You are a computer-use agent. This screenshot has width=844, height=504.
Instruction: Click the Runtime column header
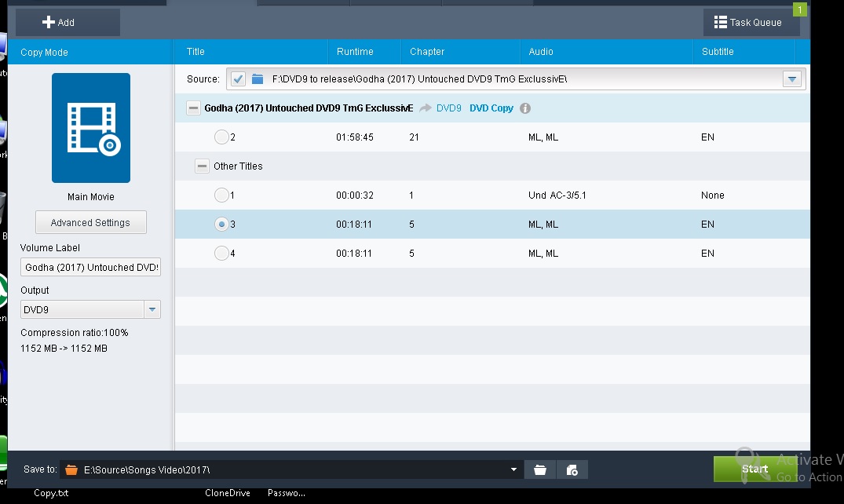(x=355, y=52)
